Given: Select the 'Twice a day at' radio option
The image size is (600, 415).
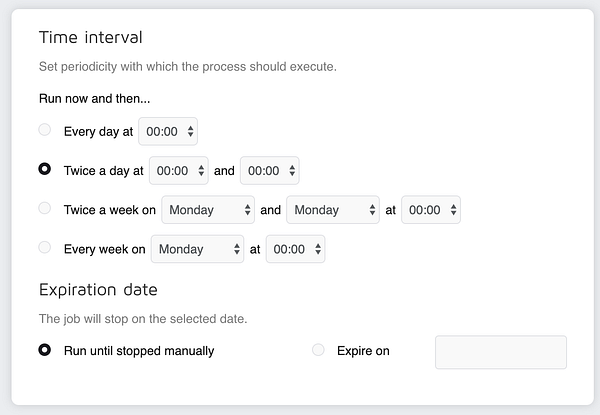Looking at the screenshot, I should [44, 170].
